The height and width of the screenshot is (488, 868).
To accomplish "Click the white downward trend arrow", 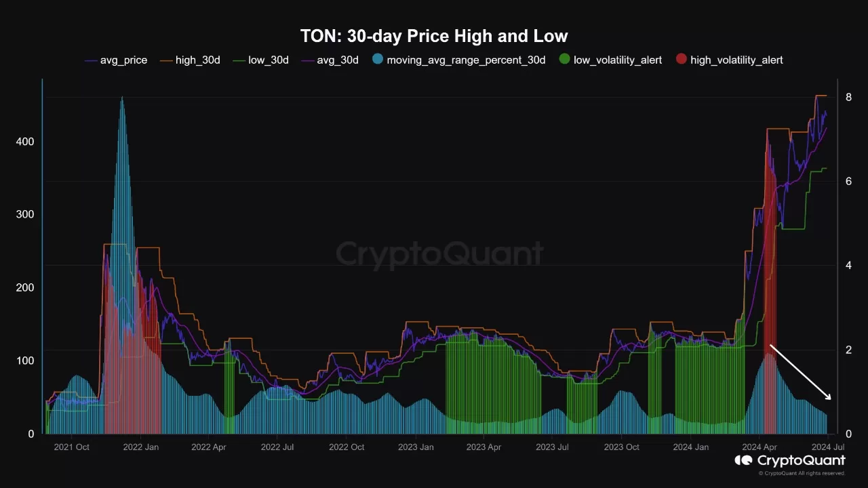I will pyautogui.click(x=800, y=372).
